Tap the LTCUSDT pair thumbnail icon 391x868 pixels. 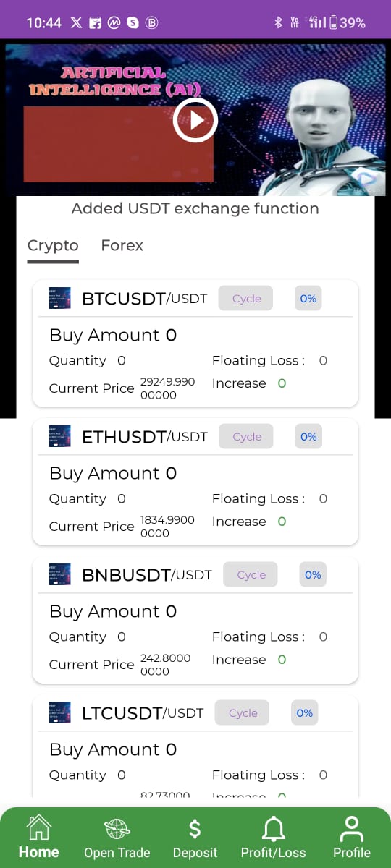(59, 712)
